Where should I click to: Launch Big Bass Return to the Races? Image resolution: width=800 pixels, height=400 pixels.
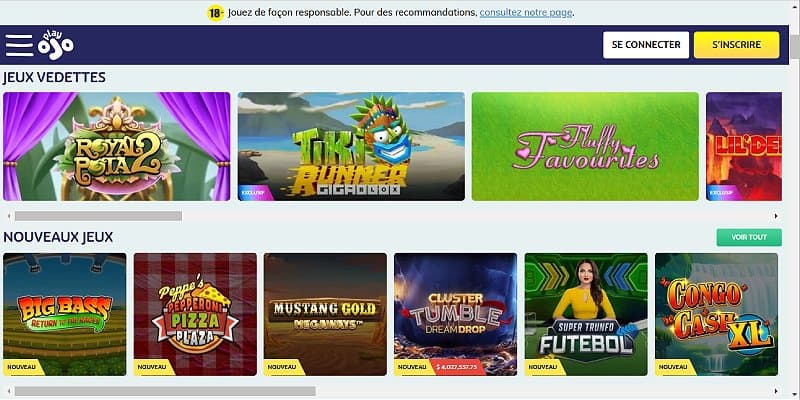[x=65, y=314]
